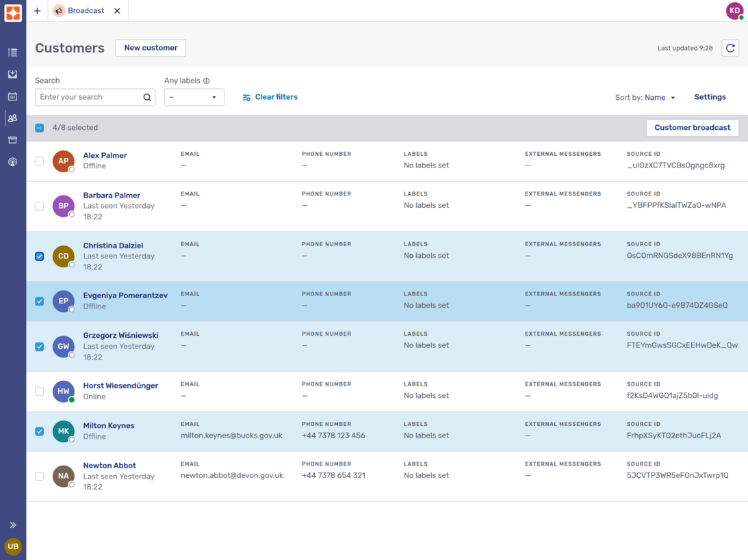Screen dimensions: 748x560
Task: Uncheck Christina Dalziel's row checkbox
Action: coord(39,256)
